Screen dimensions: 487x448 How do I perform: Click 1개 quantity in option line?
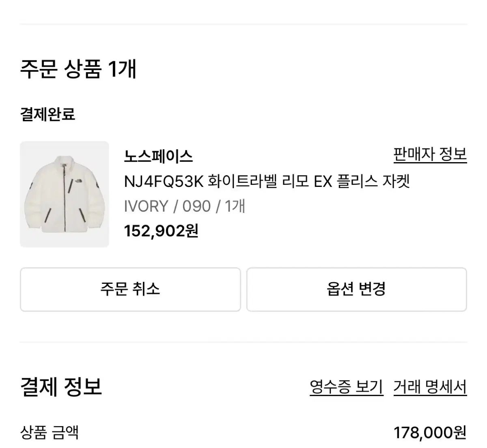pos(235,206)
